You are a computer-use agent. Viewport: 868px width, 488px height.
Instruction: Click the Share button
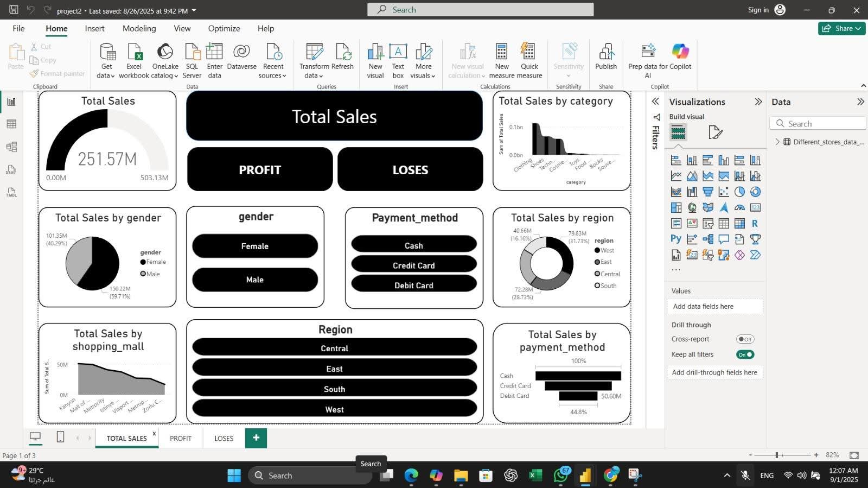(x=841, y=28)
